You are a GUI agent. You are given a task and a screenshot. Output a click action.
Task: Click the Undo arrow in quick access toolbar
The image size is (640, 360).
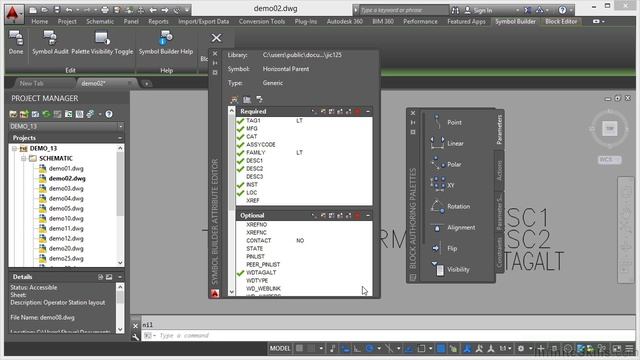click(x=69, y=10)
